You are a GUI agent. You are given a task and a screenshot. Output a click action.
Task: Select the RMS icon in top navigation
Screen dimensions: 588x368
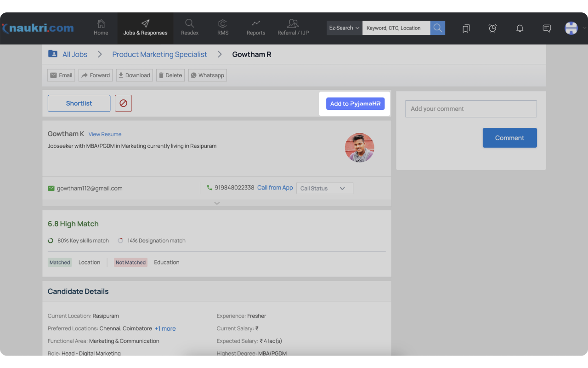pos(222,28)
